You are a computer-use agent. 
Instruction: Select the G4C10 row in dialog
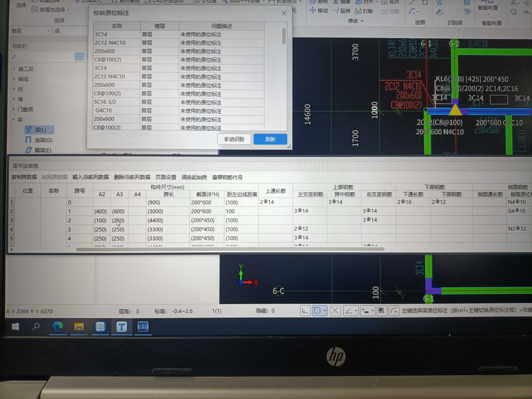(x=179, y=111)
